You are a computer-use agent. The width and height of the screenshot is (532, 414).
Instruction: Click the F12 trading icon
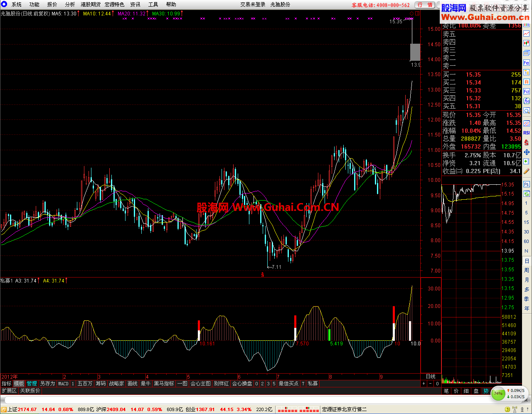(x=527, y=92)
